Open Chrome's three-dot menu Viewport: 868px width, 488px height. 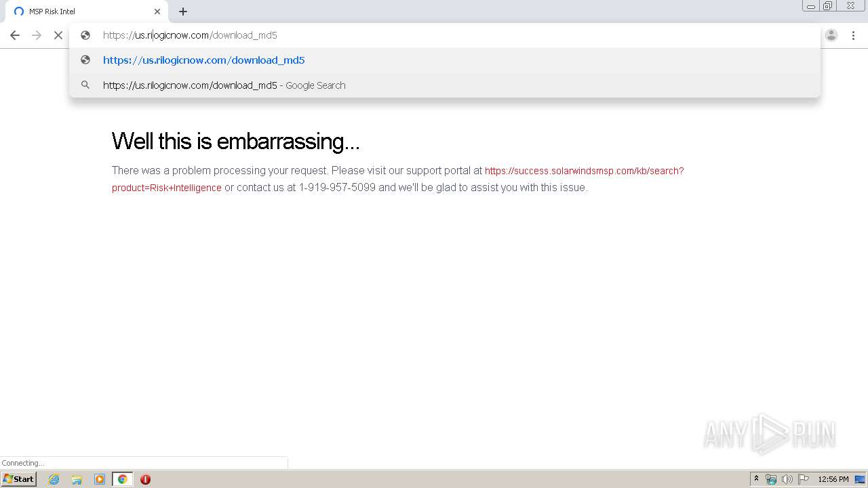(x=853, y=35)
